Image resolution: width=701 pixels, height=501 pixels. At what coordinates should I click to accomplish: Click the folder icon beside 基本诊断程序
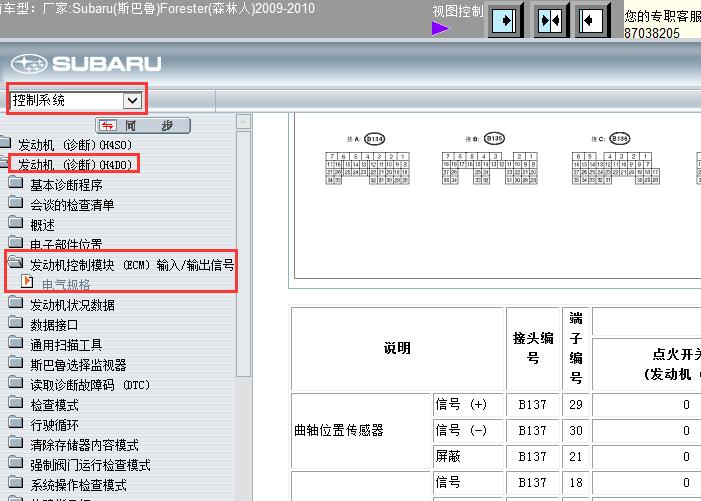point(16,182)
